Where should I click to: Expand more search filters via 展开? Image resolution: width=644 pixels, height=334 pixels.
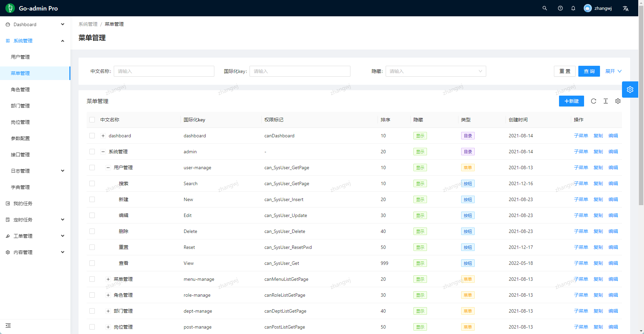point(613,71)
